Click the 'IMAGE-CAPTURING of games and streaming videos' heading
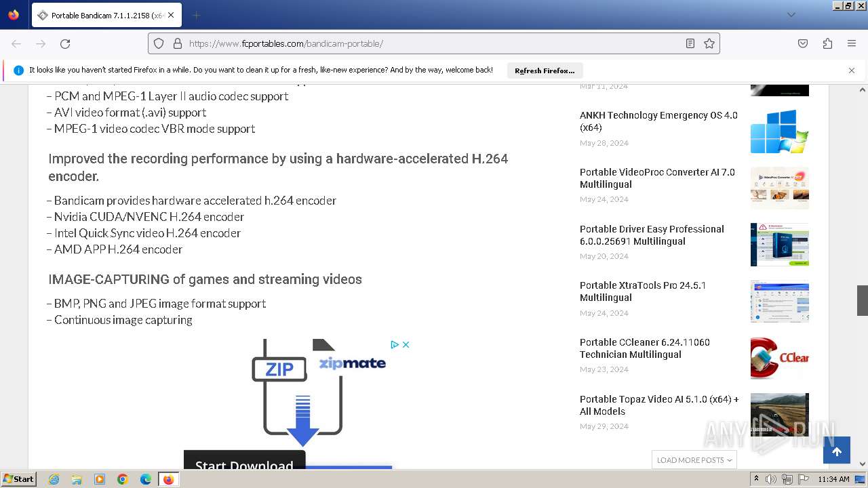The width and height of the screenshot is (868, 488). [x=205, y=279]
